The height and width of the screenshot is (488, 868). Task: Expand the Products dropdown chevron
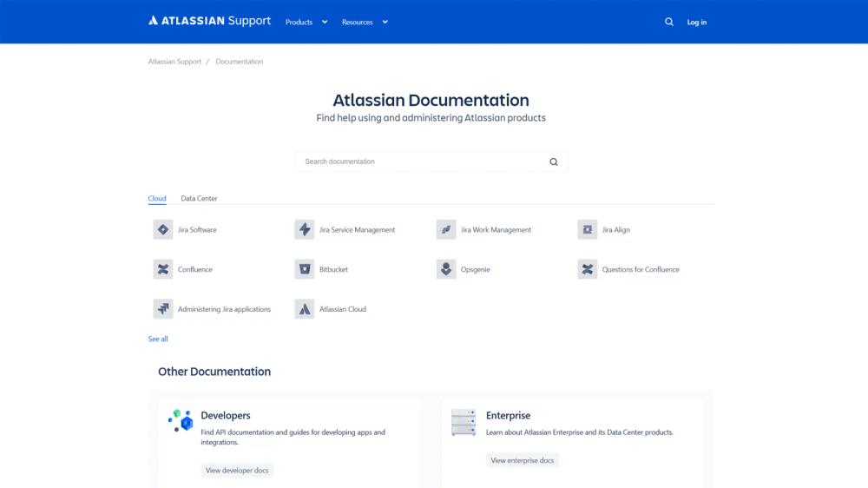pyautogui.click(x=325, y=23)
